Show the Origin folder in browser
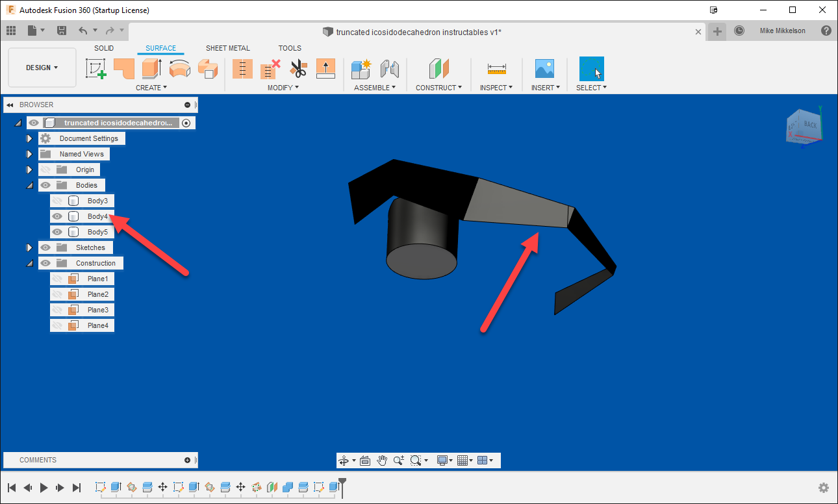This screenshot has width=838, height=504. pyautogui.click(x=45, y=169)
